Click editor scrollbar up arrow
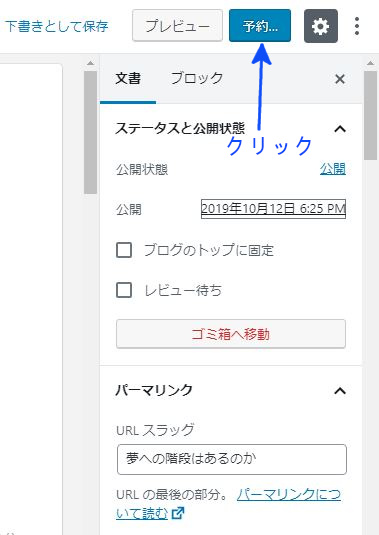 point(90,63)
